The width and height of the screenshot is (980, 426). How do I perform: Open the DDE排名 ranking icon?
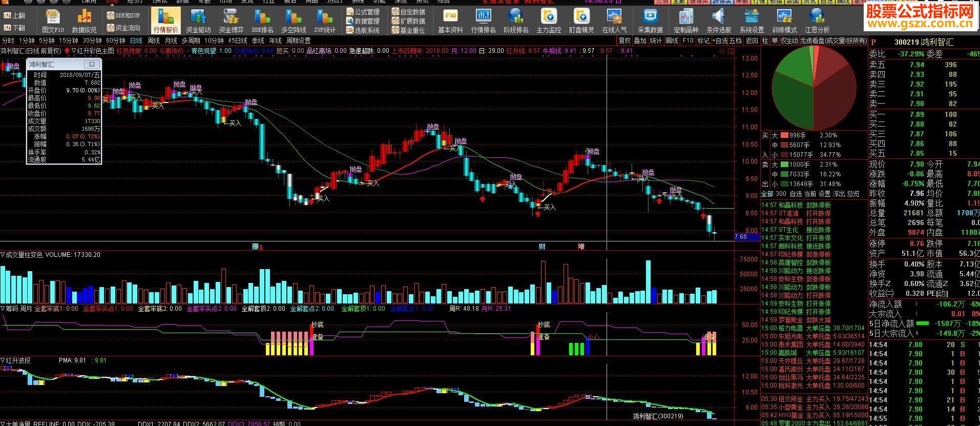point(263,21)
